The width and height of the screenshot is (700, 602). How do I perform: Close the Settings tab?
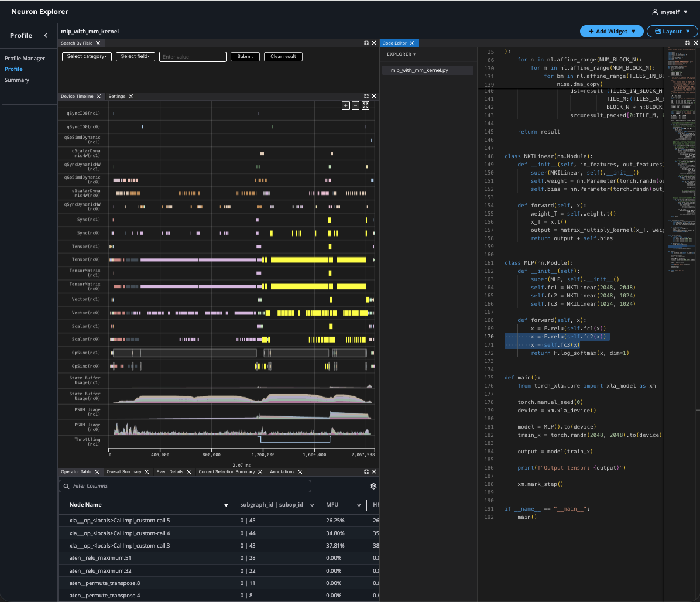tap(131, 97)
